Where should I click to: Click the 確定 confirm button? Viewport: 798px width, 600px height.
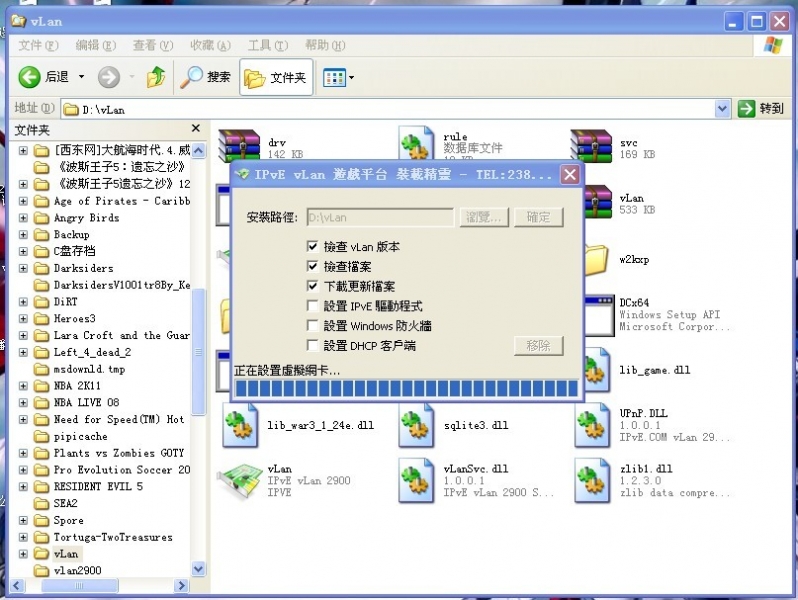538,217
